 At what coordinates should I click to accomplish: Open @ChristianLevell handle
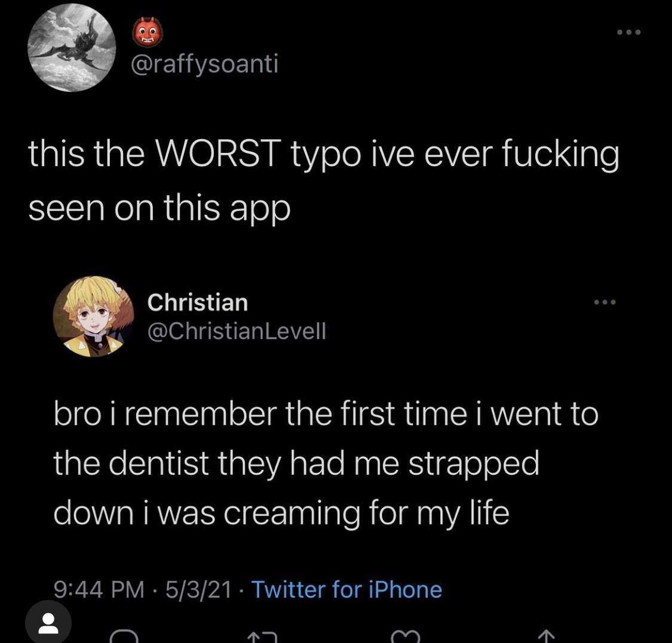click(x=237, y=331)
